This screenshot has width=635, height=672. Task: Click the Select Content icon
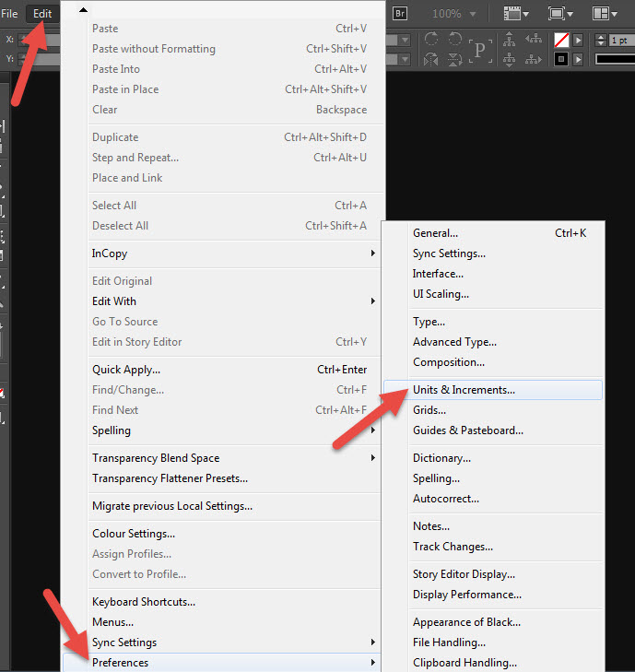(x=509, y=59)
